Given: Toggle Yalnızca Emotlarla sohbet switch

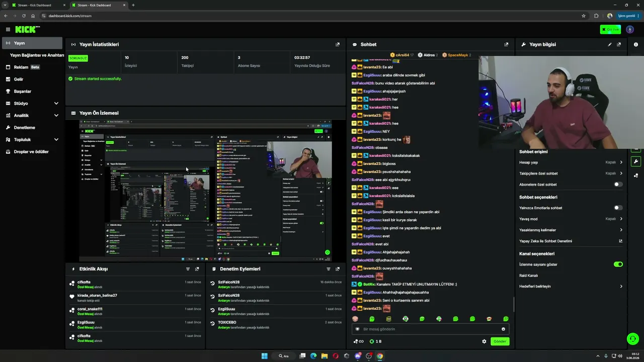Looking at the screenshot, I should pyautogui.click(x=618, y=208).
